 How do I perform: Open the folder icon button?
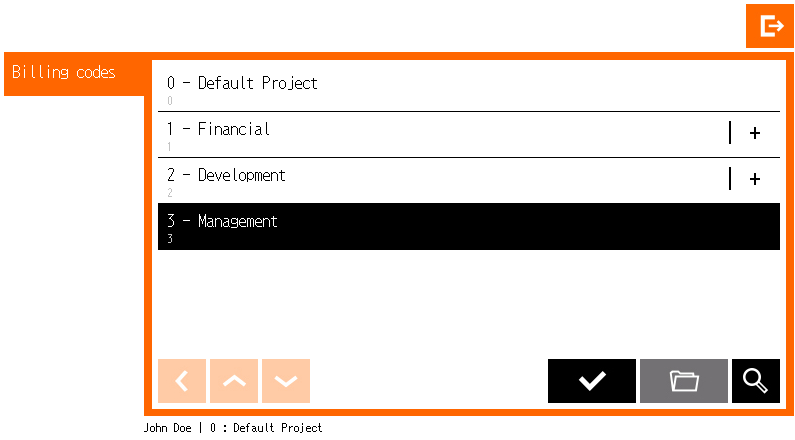coord(684,381)
